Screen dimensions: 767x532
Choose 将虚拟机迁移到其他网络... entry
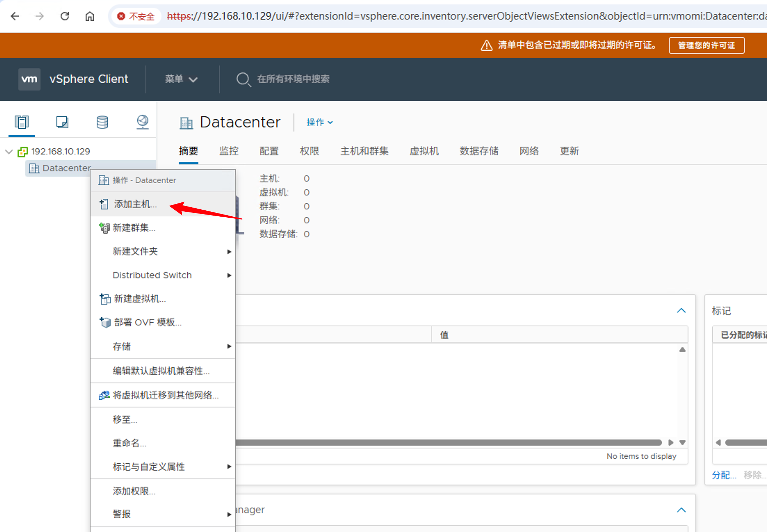tap(163, 395)
